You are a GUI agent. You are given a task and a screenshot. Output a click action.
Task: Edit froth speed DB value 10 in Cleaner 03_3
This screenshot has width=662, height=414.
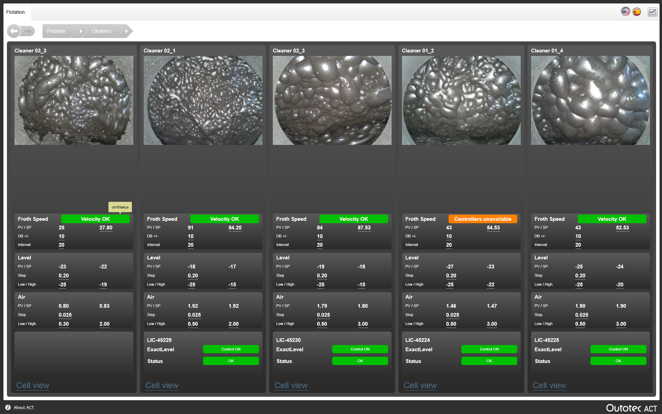point(62,236)
